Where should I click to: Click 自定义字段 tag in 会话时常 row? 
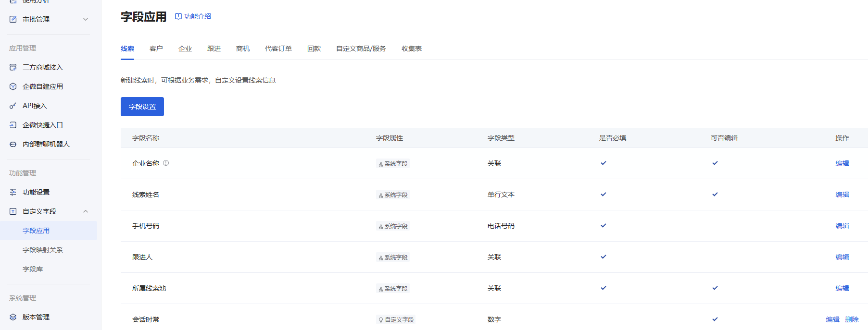tap(396, 320)
